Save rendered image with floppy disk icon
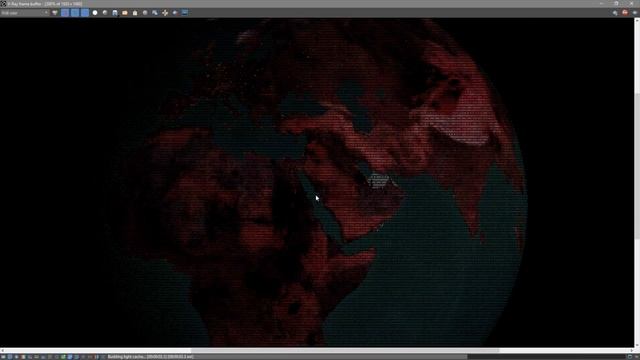 (115, 13)
